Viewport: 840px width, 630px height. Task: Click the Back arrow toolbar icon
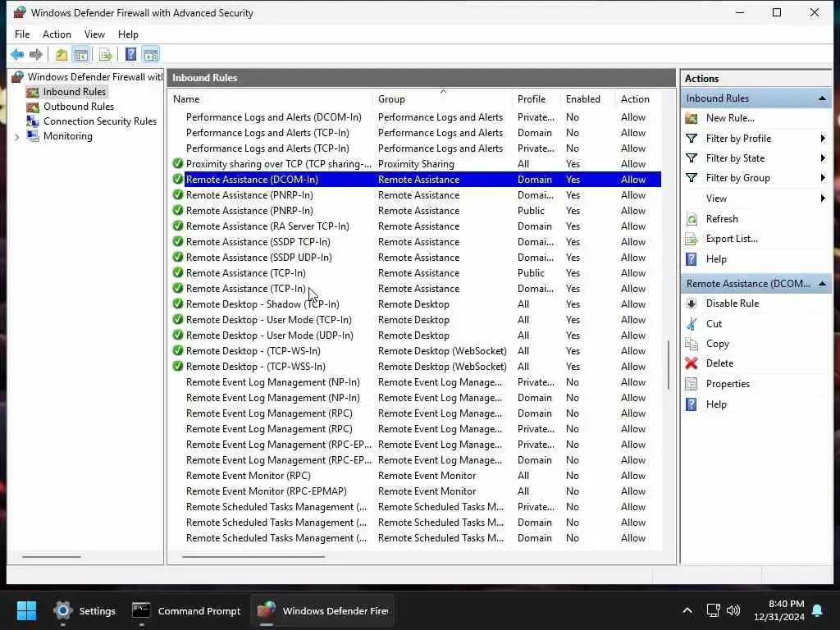pos(17,54)
